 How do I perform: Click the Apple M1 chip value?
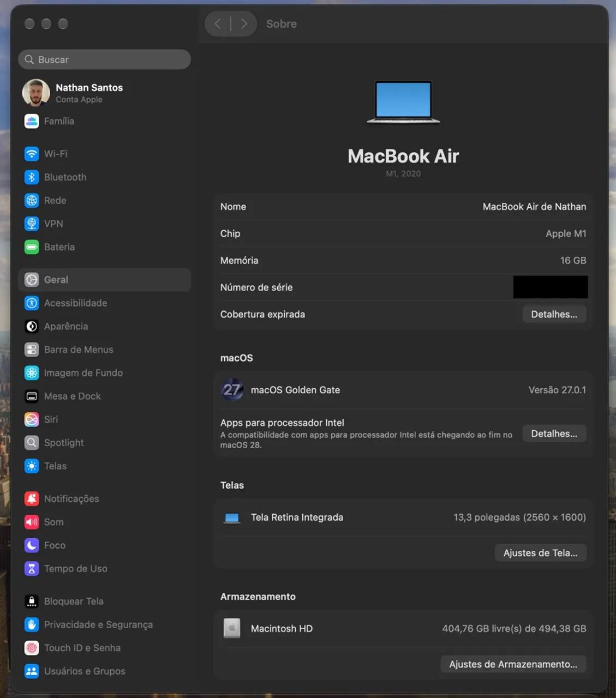pyautogui.click(x=566, y=233)
